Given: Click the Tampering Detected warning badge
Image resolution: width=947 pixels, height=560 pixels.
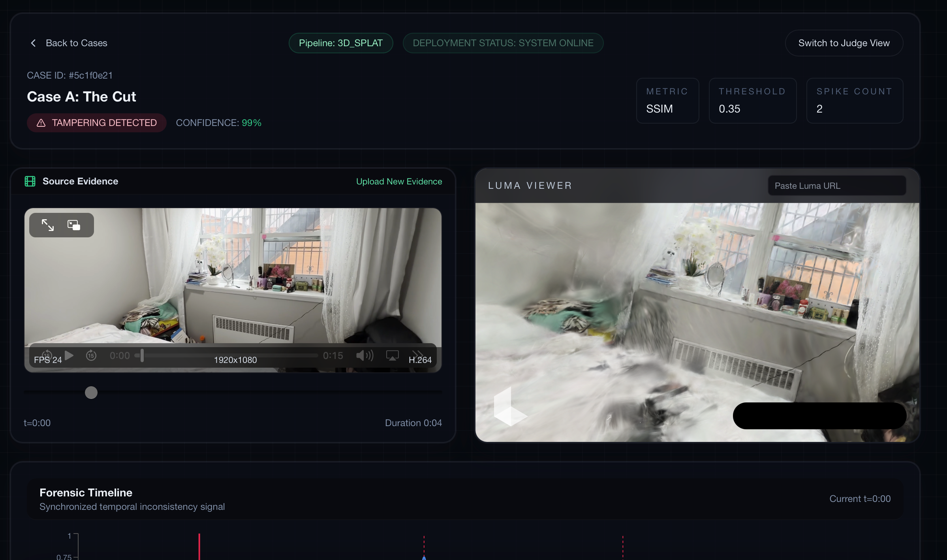Looking at the screenshot, I should [97, 123].
